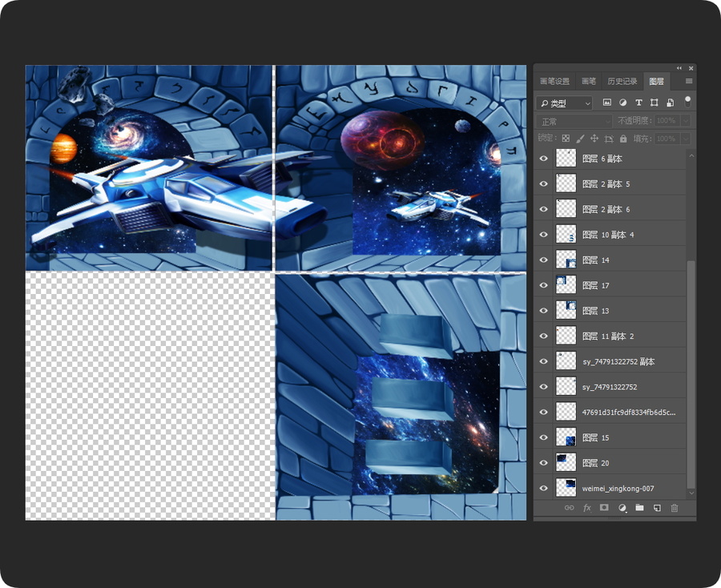721x588 pixels.
Task: Select layer name 图层 10 副本 4
Action: coord(608,235)
